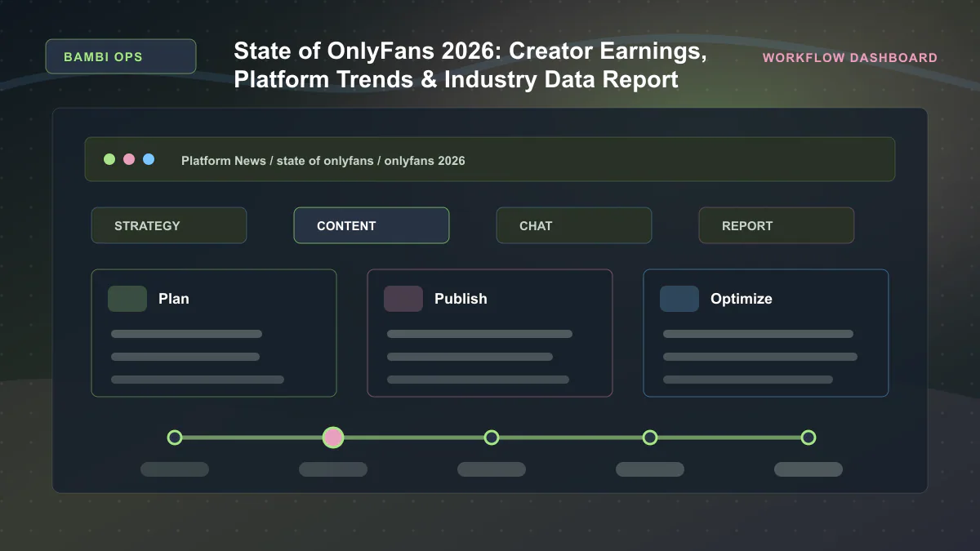Click the WORKFLOW DASHBOARD label
Screen dimensions: 980x551
click(x=850, y=58)
